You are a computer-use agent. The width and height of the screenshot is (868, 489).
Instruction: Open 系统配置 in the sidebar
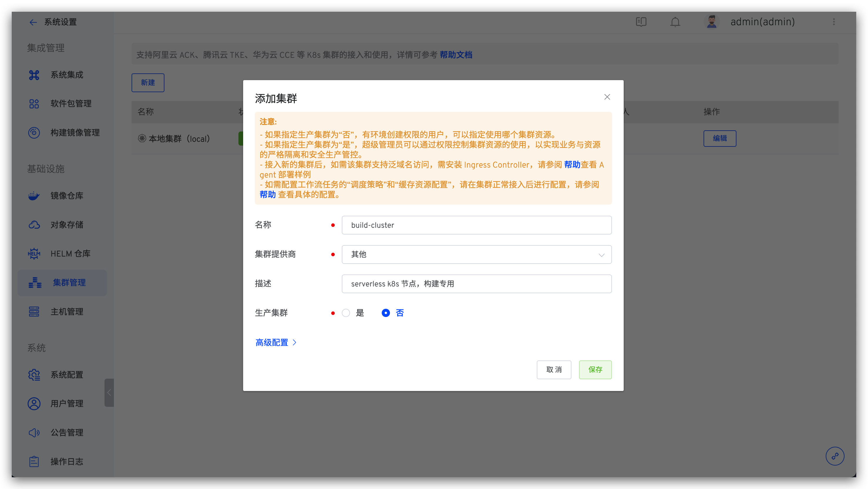point(67,375)
